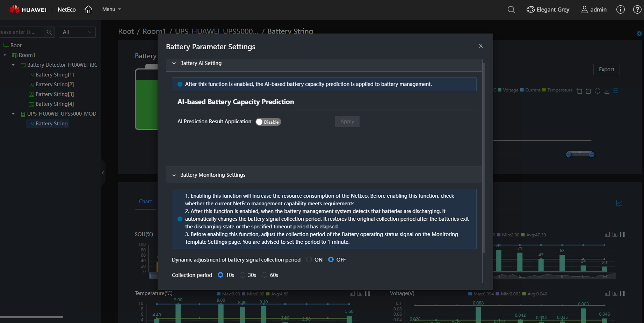Open the global search magnifier in top bar
Image resolution: width=644 pixels, height=323 pixels.
pos(511,9)
